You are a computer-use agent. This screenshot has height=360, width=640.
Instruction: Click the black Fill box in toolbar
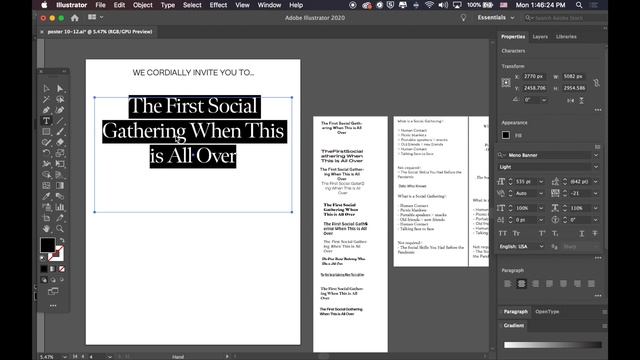(x=47, y=245)
